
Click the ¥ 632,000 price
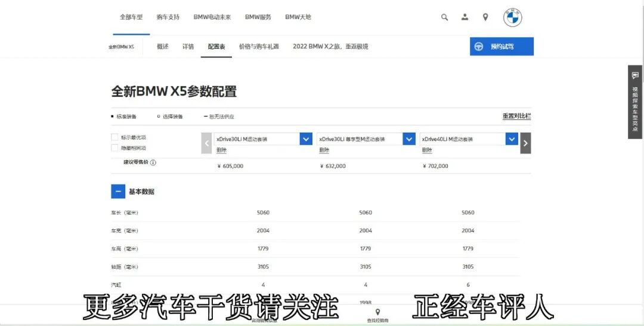(x=333, y=166)
